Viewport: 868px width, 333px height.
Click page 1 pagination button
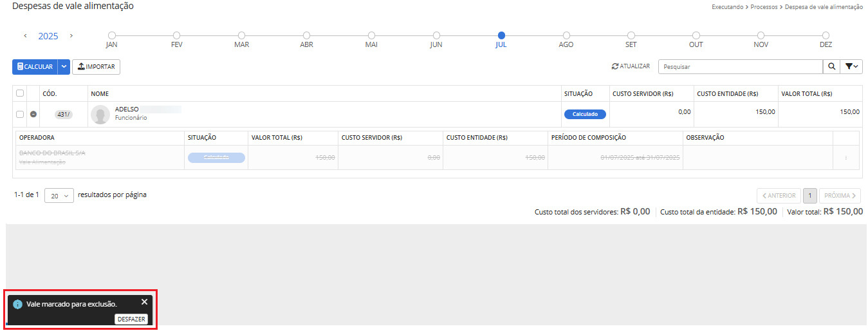coord(810,195)
